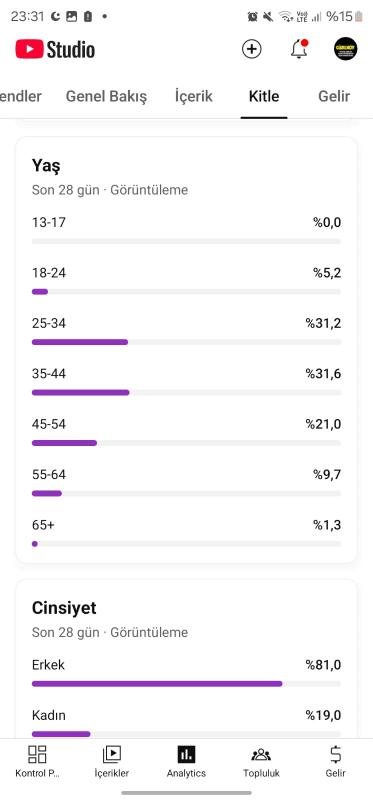Open the channel profile avatar
Image resolution: width=373 pixels, height=800 pixels.
(x=345, y=49)
